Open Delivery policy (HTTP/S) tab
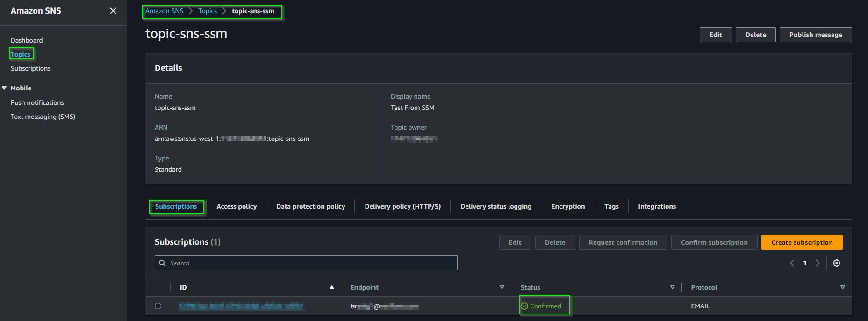Viewport: 868px width, 321px height. click(402, 206)
